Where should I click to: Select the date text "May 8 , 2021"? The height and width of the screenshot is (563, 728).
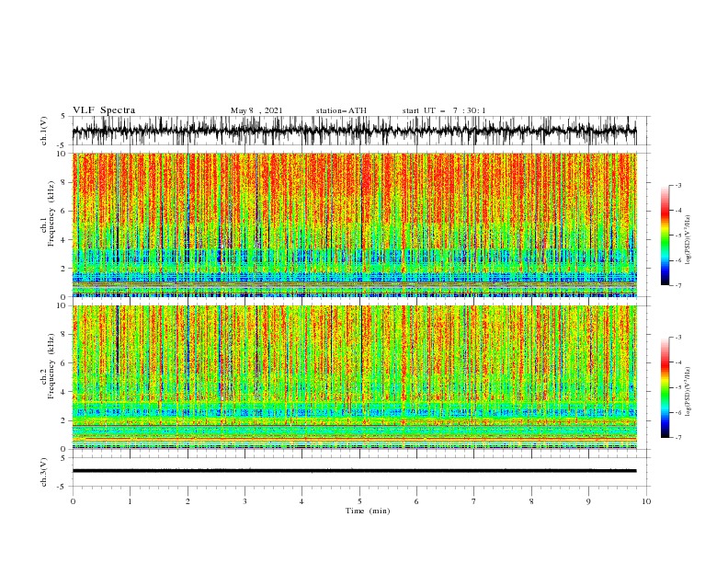click(x=256, y=110)
